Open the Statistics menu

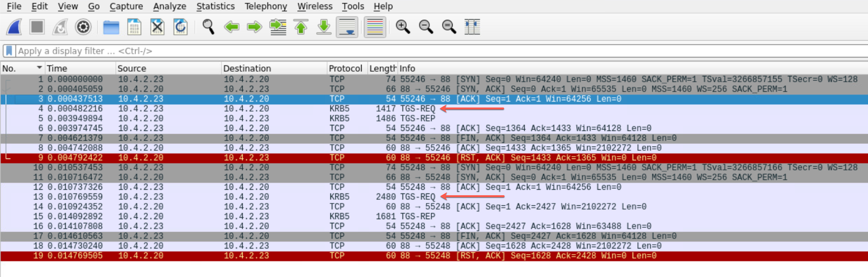[x=215, y=6]
